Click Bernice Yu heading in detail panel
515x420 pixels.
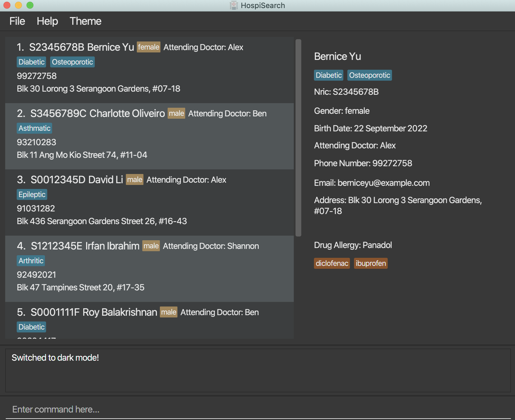point(338,56)
